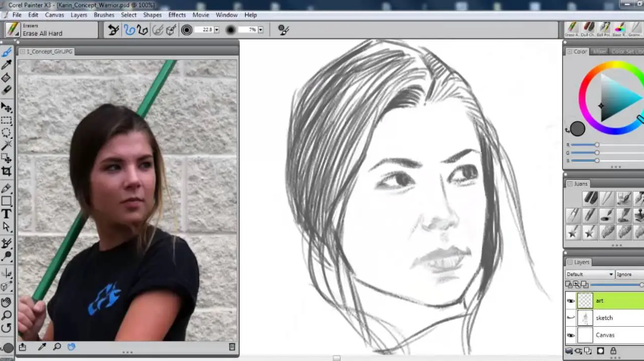Click the brush size 22.8 field
Viewport: 644px width, 361px height.
click(204, 30)
